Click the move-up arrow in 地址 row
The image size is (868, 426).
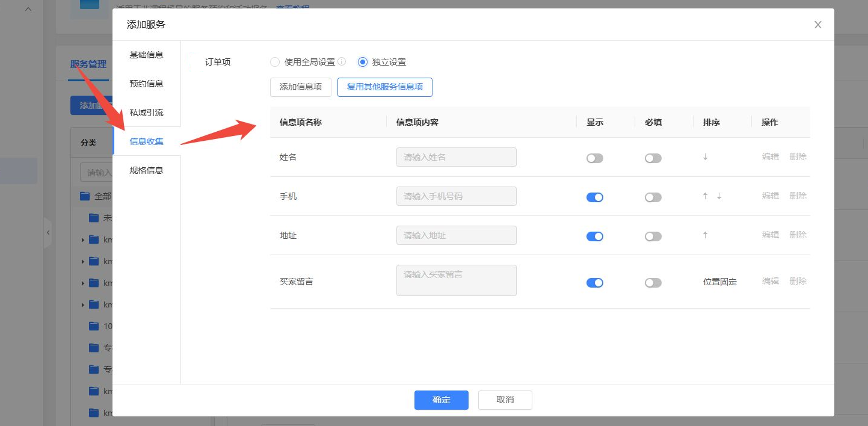[x=705, y=235]
